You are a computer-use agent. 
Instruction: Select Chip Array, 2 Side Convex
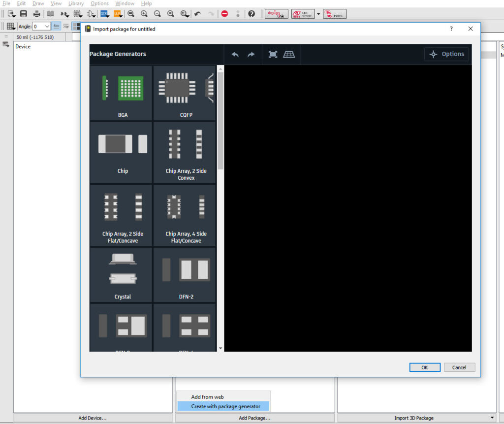tap(185, 153)
